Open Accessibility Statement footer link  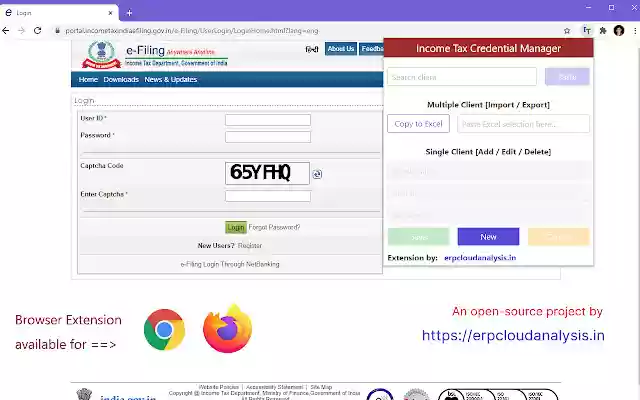coord(274,387)
